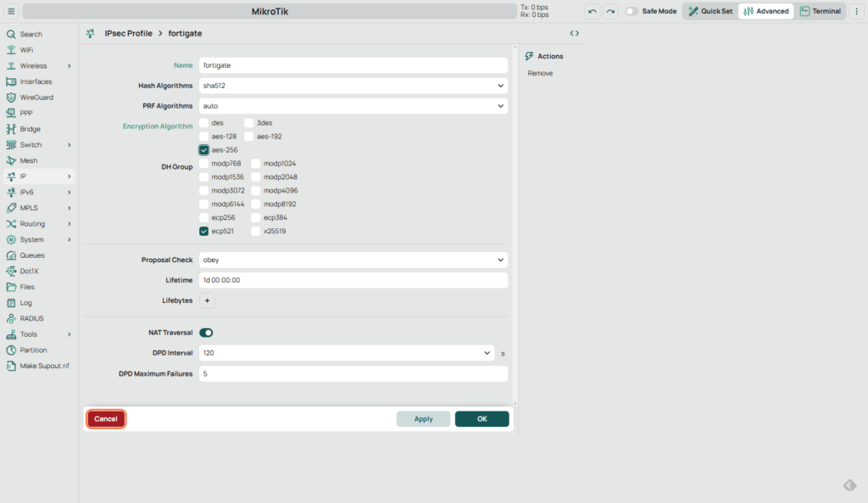Check the ecp384 DH group checkbox
The width and height of the screenshot is (868, 503).
tap(256, 218)
